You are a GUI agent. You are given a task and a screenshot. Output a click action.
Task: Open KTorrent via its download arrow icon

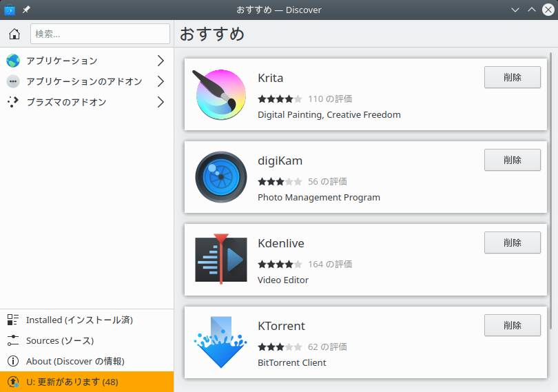pos(220,342)
